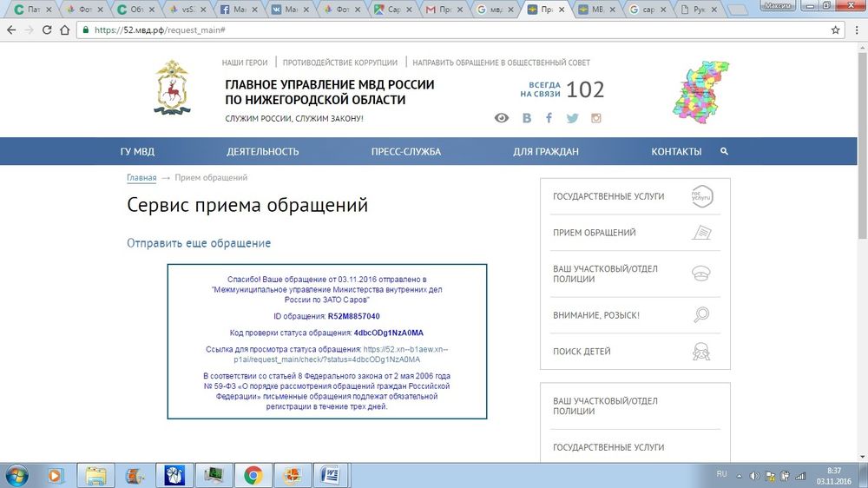Open the ДЕЯТЕЛЬНОСТЬ navigation menu
The height and width of the screenshot is (488, 868).
tap(262, 152)
